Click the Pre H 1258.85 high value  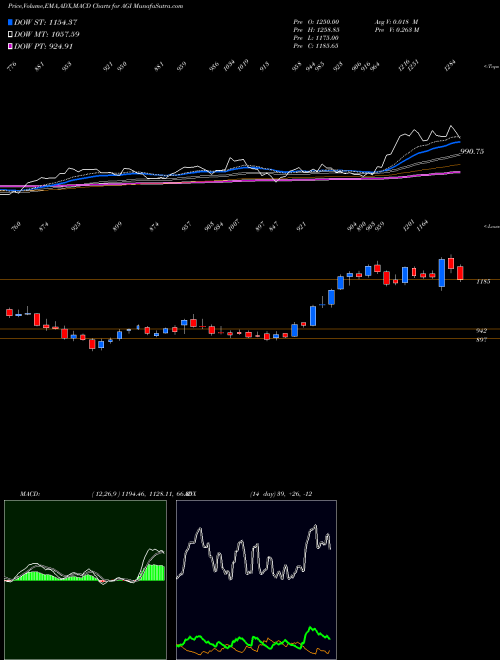click(316, 30)
